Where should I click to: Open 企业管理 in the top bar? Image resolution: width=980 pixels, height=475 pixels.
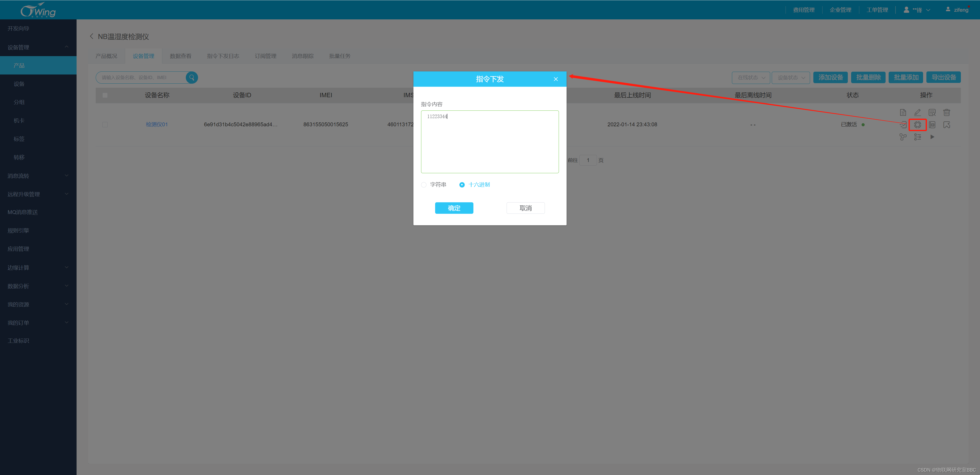[x=840, y=10]
